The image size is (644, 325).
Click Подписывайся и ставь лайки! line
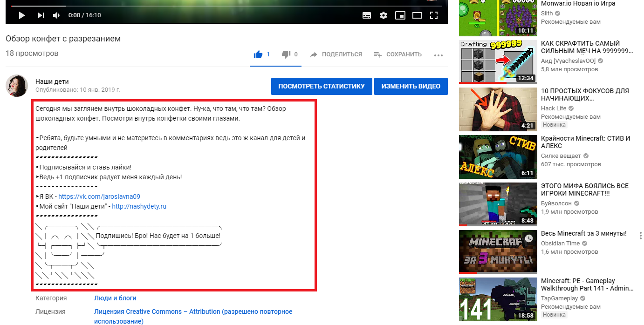point(84,167)
